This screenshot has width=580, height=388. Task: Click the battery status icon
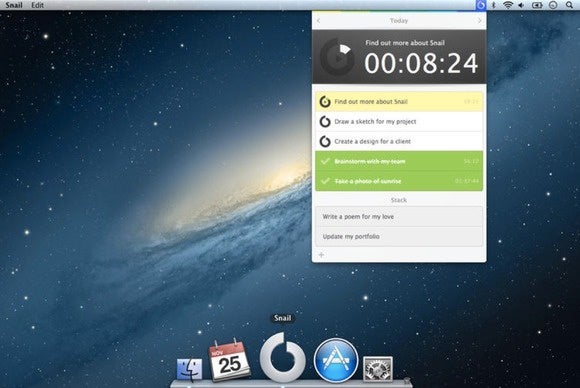tap(537, 5)
